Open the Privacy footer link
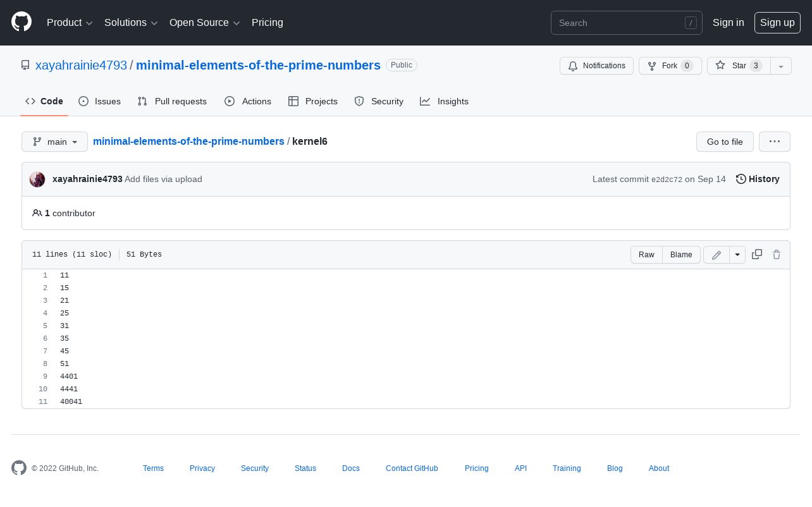The image size is (812, 507). tap(202, 468)
